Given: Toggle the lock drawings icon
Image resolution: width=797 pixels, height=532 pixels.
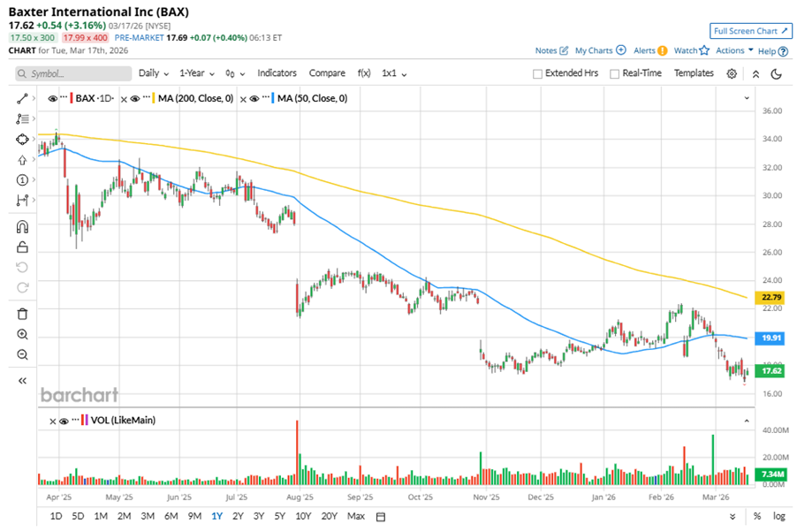Looking at the screenshot, I should click(22, 247).
